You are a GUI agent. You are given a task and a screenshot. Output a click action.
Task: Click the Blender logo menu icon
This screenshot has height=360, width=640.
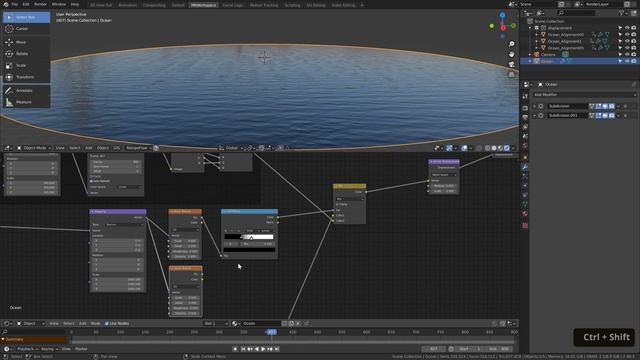6,4
